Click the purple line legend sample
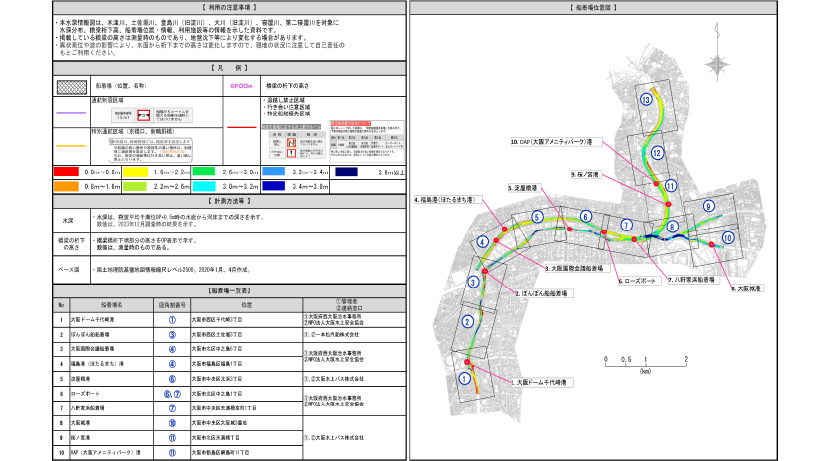 [x=71, y=113]
